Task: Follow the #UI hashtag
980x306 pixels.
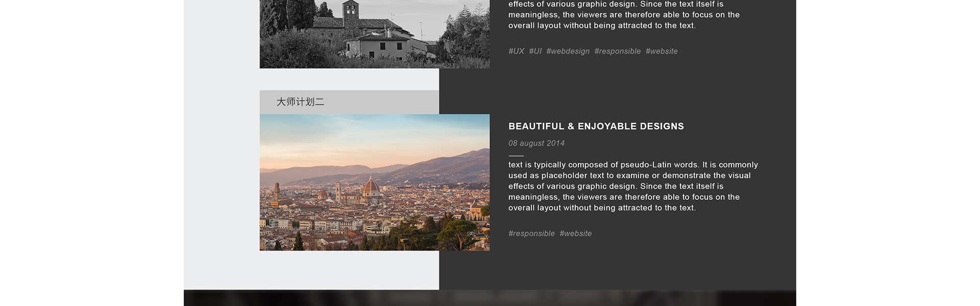Action: 535,51
